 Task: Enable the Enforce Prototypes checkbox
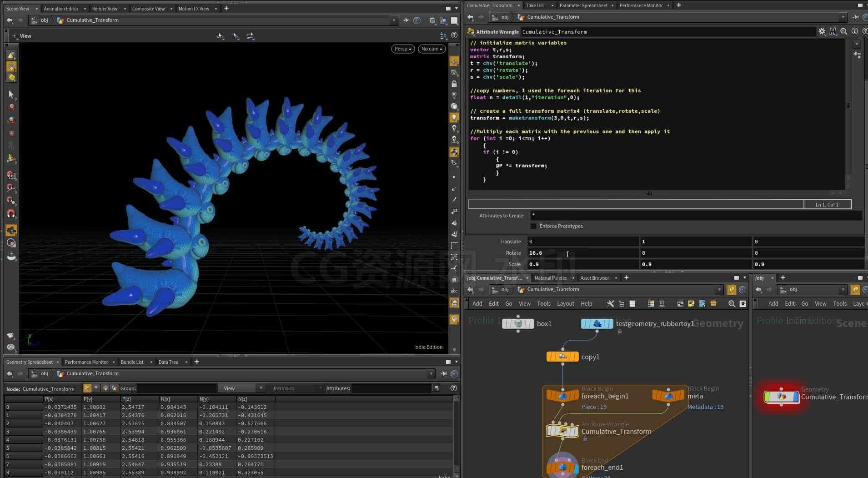click(533, 226)
